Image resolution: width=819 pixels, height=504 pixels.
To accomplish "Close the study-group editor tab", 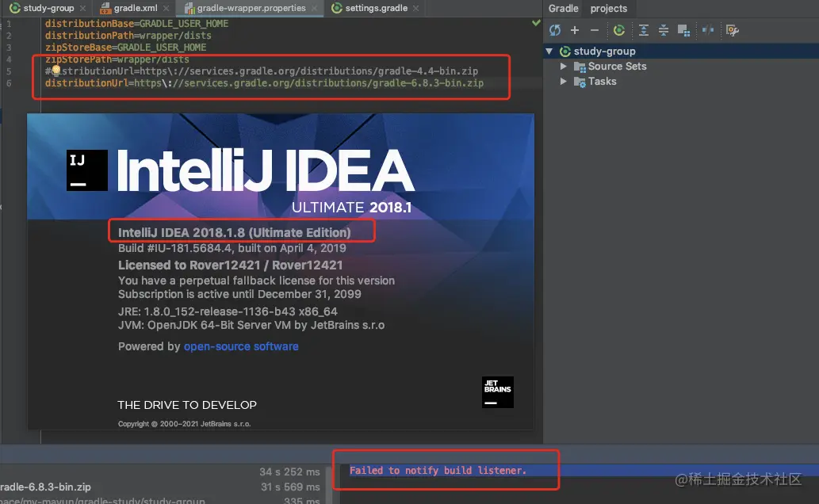I will tap(82, 9).
